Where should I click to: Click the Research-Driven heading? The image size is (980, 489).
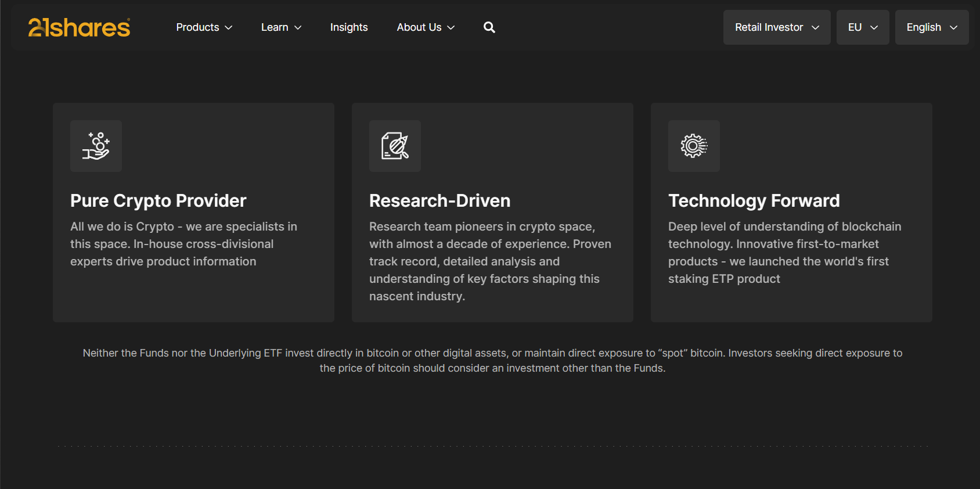tap(439, 200)
